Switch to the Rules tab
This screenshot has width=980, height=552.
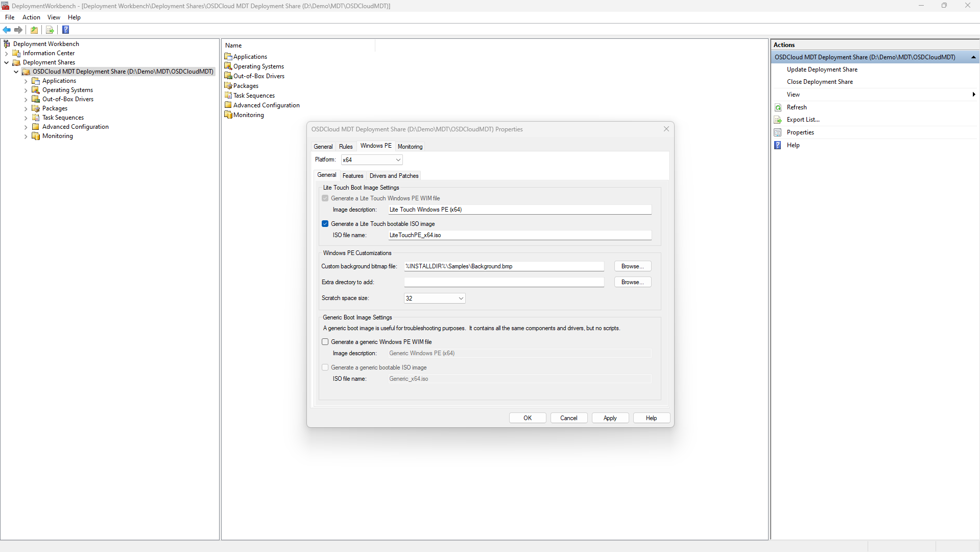[346, 147]
